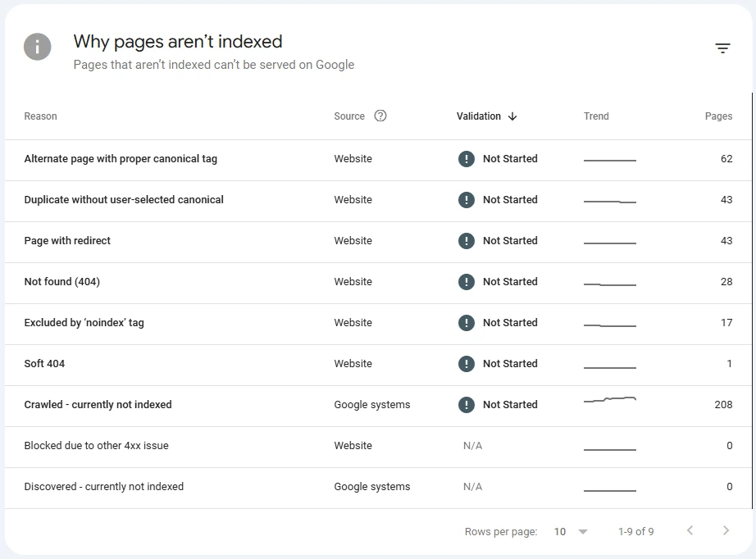Click 'Google systems' in Discovered row
Viewport: 756px width, 559px height.
click(371, 487)
